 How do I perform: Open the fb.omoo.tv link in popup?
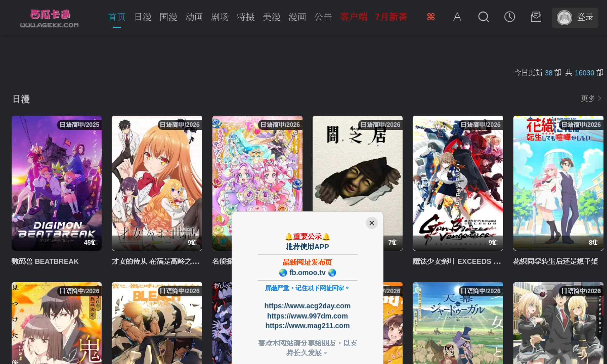click(x=307, y=272)
